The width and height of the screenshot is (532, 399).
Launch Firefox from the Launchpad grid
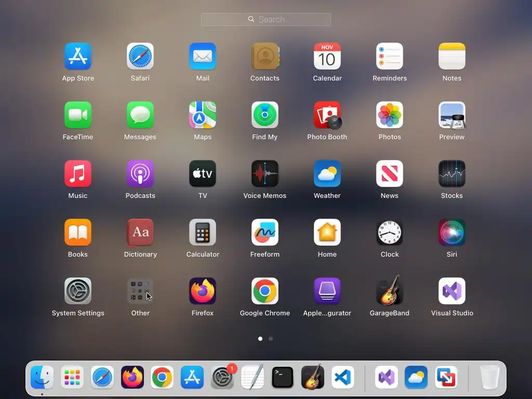203,291
